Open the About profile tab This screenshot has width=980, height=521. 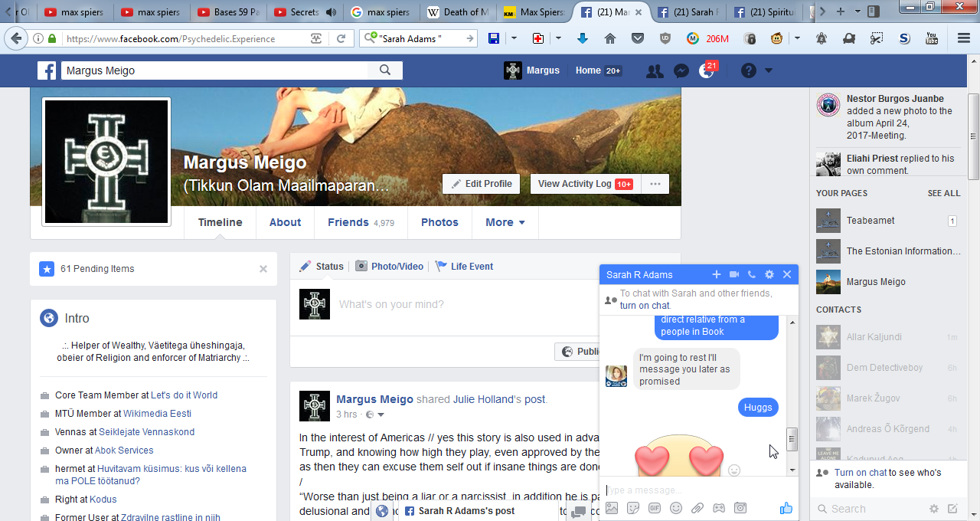pos(285,222)
